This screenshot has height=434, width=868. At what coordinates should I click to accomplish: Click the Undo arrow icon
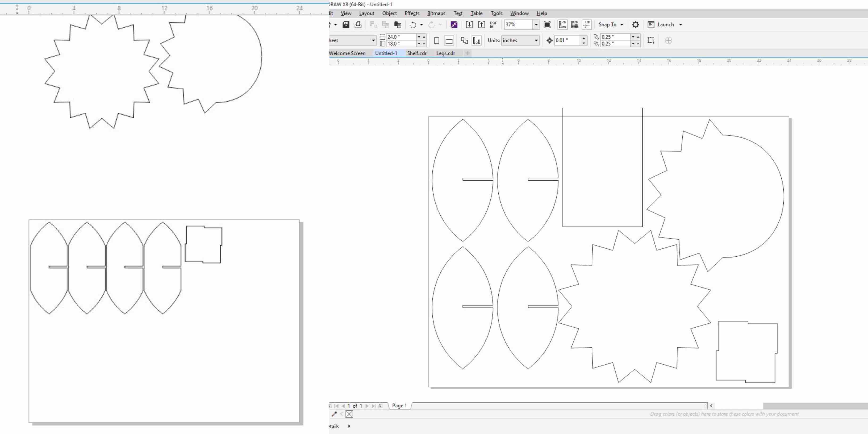pos(413,24)
